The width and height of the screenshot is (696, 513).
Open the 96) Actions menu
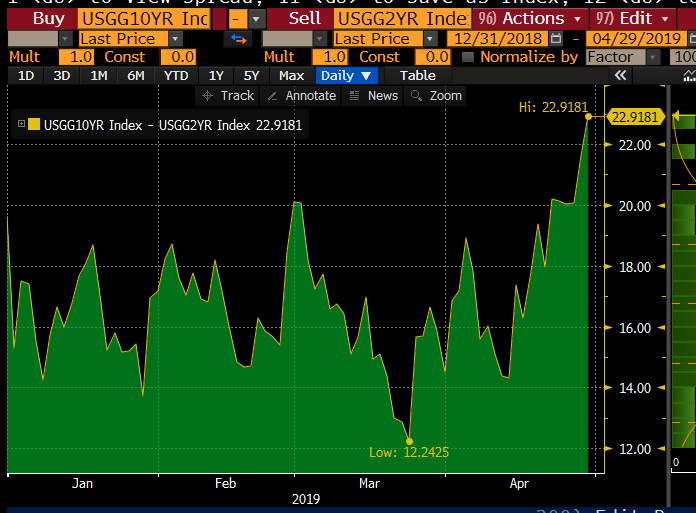click(530, 19)
